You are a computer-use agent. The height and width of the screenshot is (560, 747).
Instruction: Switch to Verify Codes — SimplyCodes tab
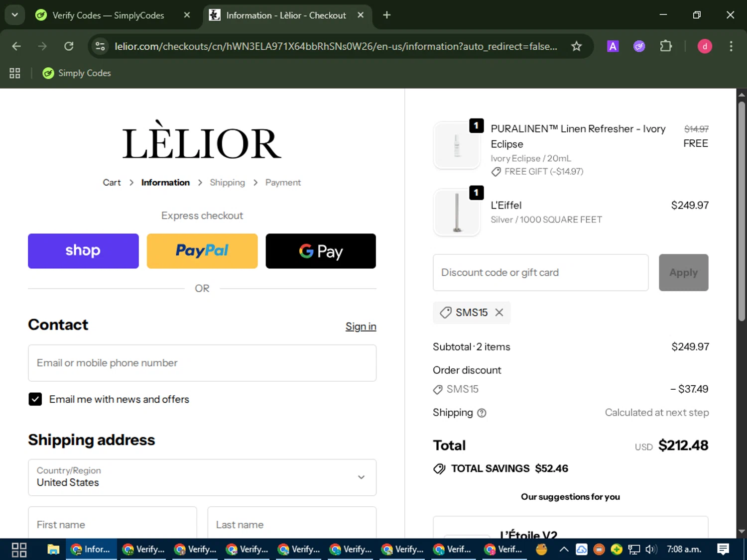pyautogui.click(x=108, y=15)
